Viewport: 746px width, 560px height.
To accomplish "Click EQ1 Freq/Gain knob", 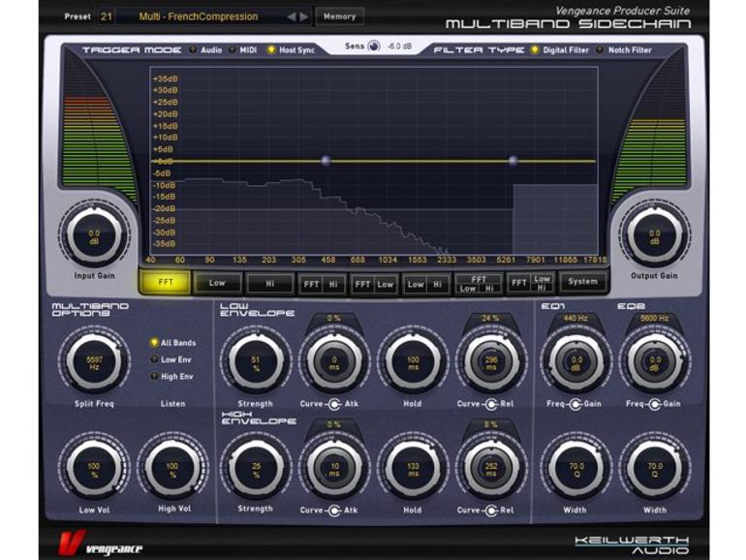I will 576,363.
